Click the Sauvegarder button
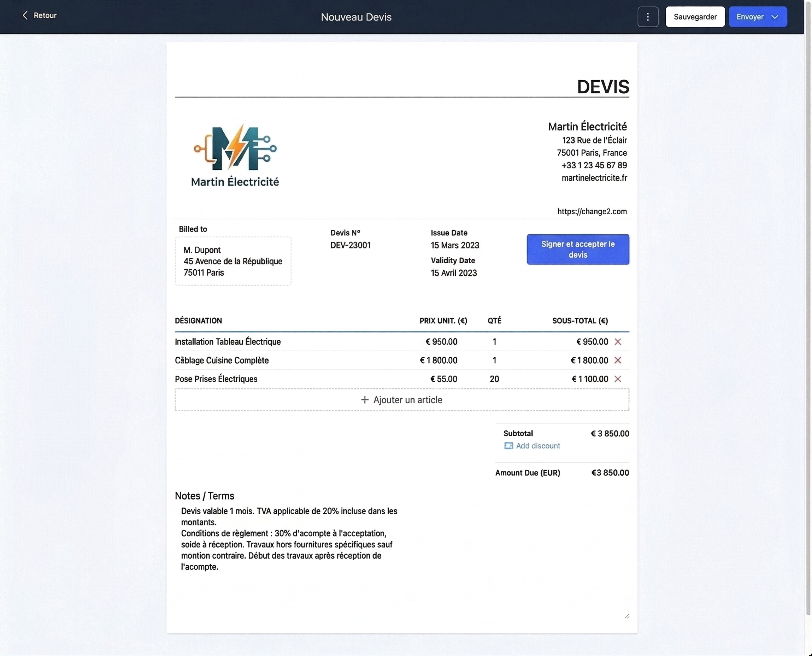Image resolution: width=812 pixels, height=656 pixels. [x=695, y=17]
